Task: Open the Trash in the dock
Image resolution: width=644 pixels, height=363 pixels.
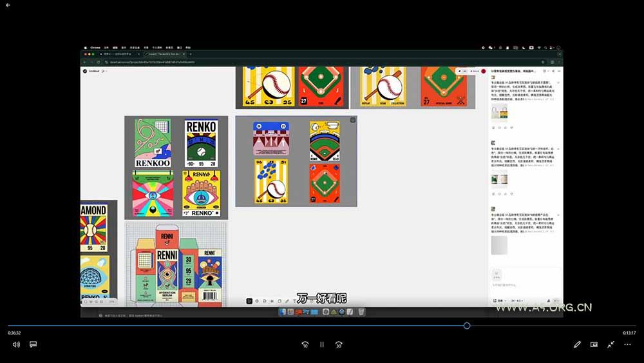Action: 361,312
